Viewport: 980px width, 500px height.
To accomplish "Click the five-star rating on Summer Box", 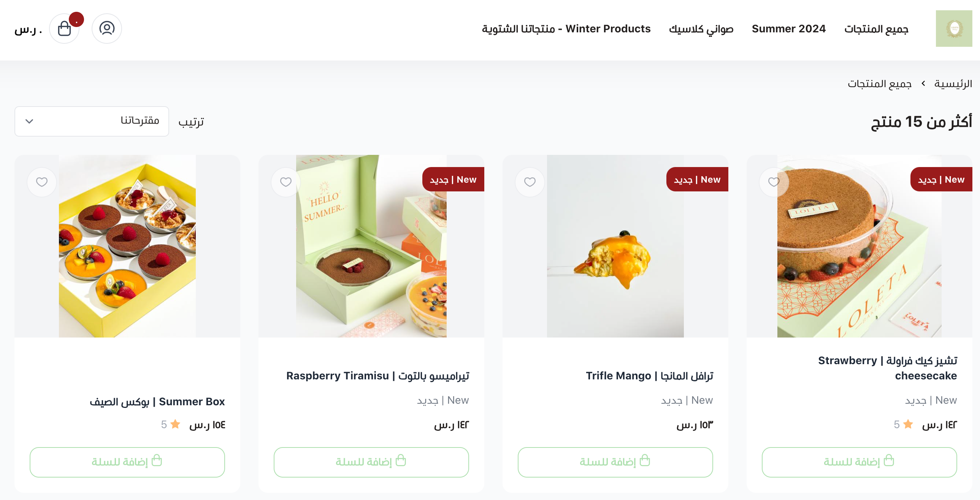I will coord(170,424).
